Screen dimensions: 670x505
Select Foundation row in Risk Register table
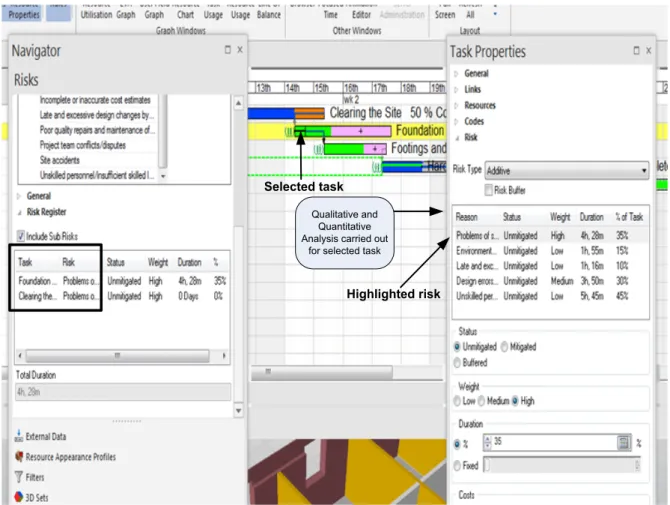click(x=122, y=281)
